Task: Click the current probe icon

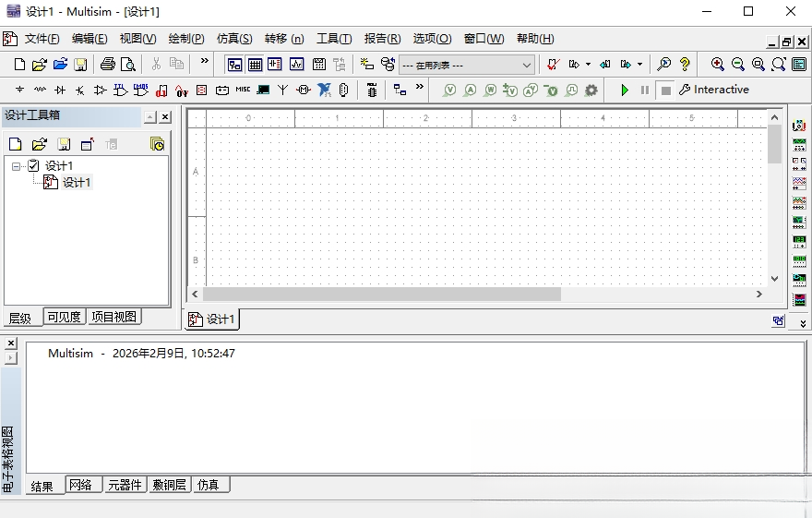Action: (x=471, y=90)
